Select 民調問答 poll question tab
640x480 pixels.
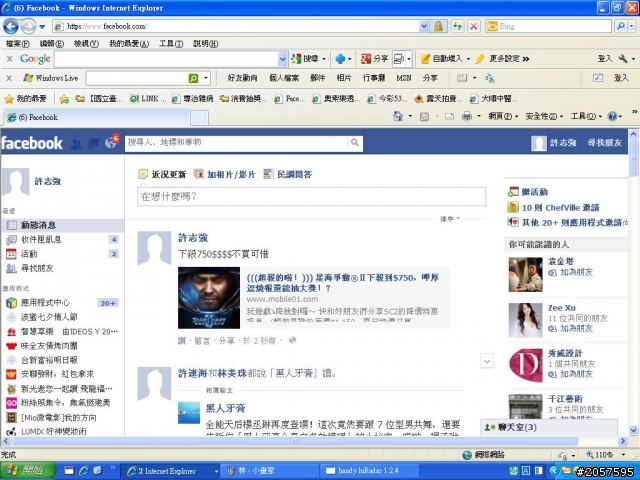pos(288,175)
